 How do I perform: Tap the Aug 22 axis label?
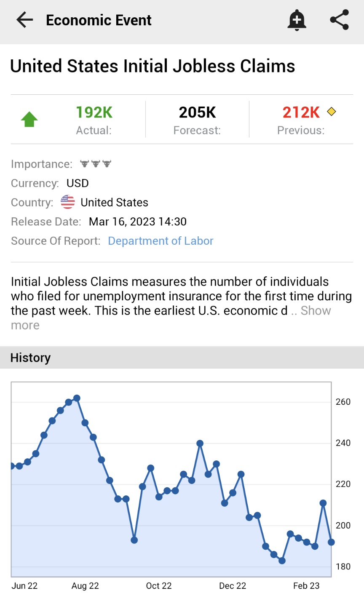85,586
